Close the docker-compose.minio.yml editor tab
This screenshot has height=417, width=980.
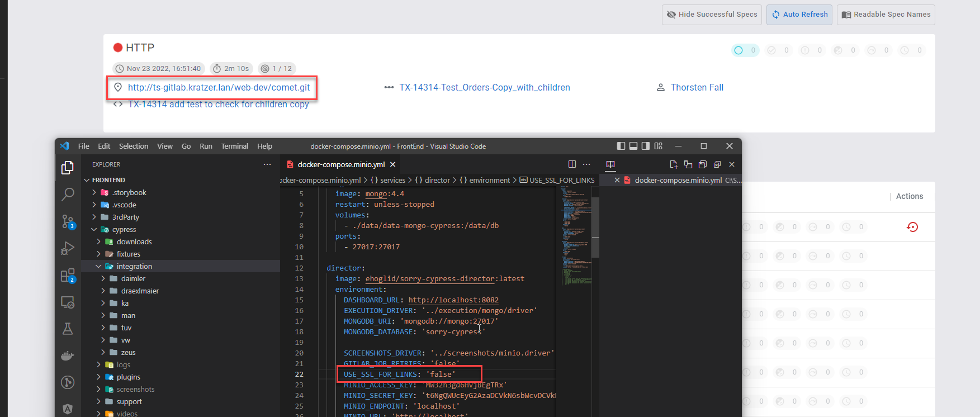click(393, 164)
